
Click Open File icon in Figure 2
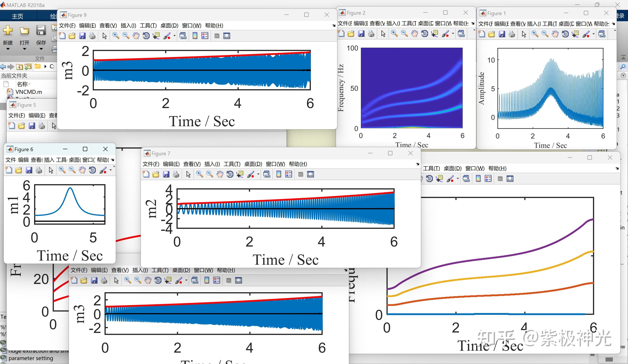[351, 34]
